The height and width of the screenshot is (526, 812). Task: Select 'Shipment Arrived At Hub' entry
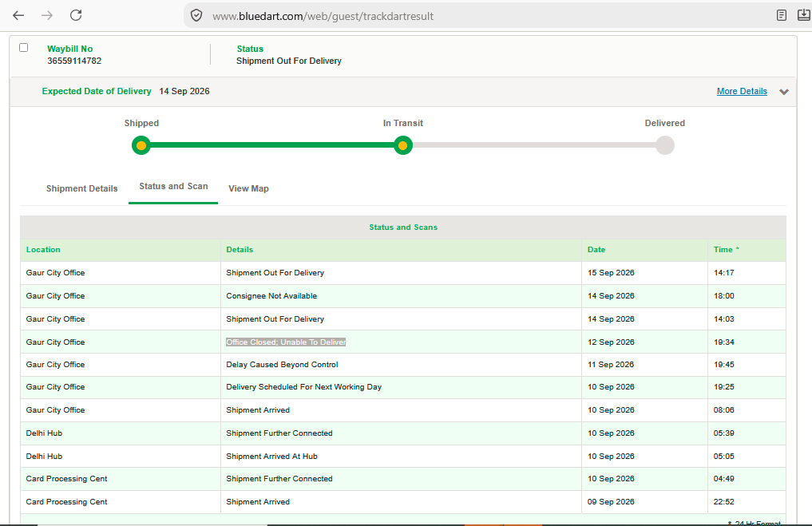point(272,456)
